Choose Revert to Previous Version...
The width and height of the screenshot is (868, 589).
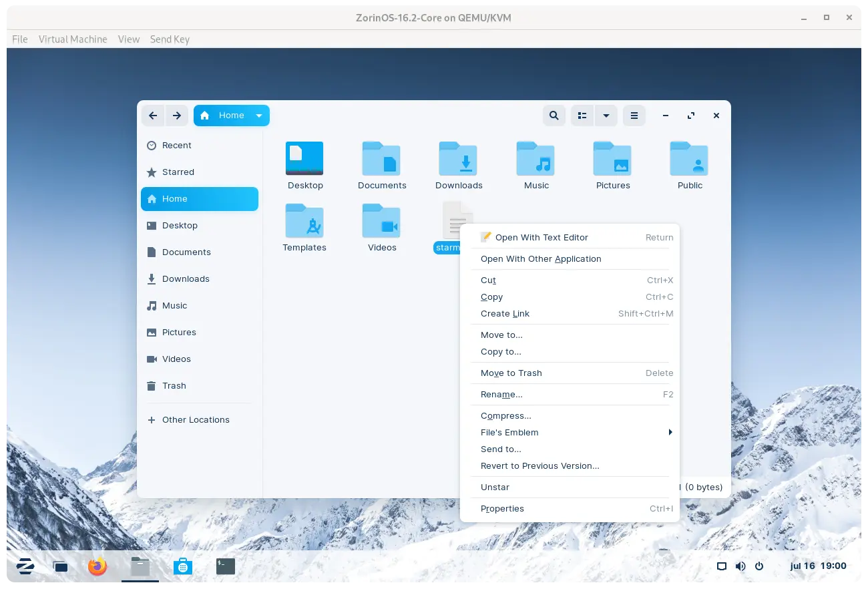pyautogui.click(x=570, y=466)
